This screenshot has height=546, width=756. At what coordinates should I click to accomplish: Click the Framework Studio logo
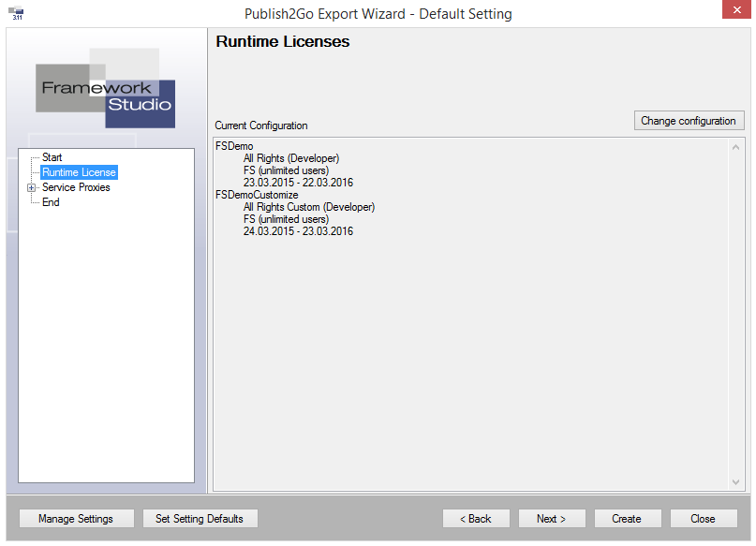pyautogui.click(x=106, y=88)
